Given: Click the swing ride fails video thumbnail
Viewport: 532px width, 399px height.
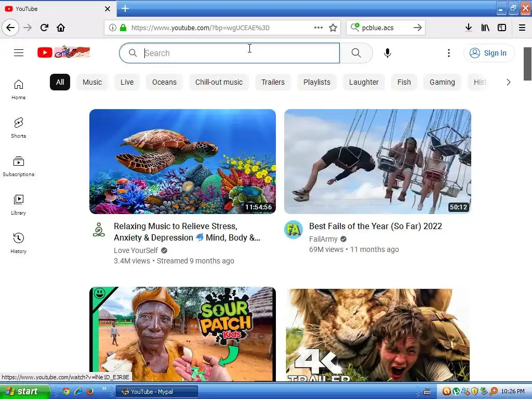Looking at the screenshot, I should (378, 162).
